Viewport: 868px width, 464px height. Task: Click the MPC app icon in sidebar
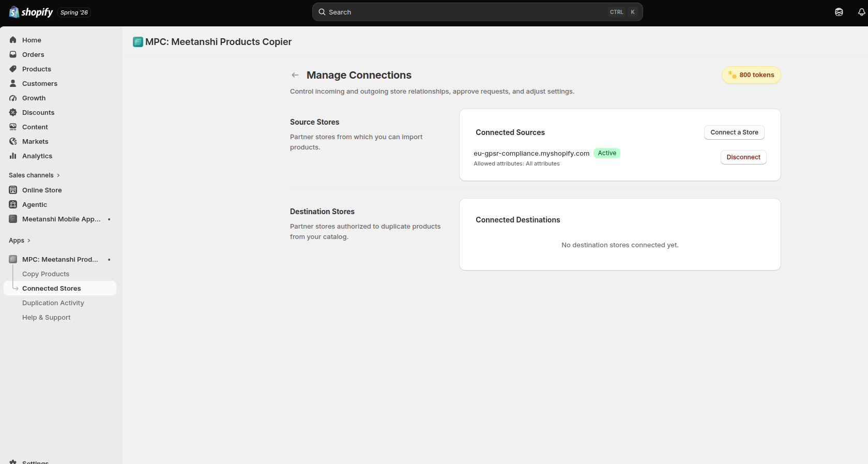[x=13, y=259]
